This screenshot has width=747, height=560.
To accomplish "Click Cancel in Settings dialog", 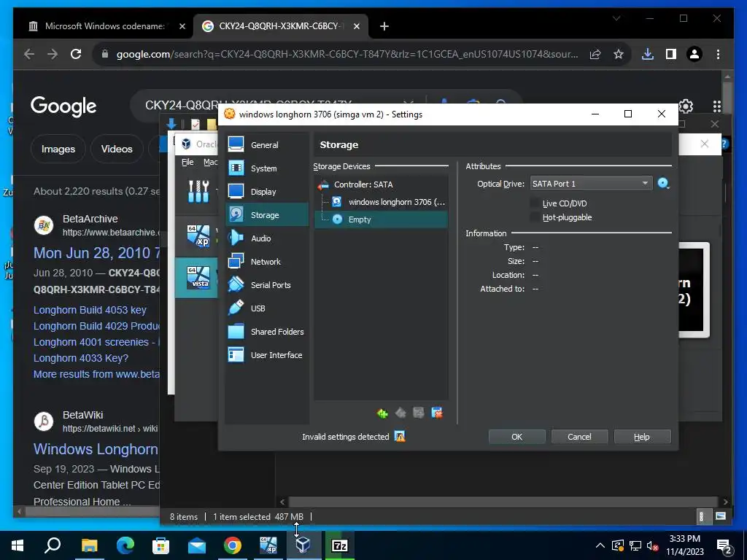I will [579, 437].
